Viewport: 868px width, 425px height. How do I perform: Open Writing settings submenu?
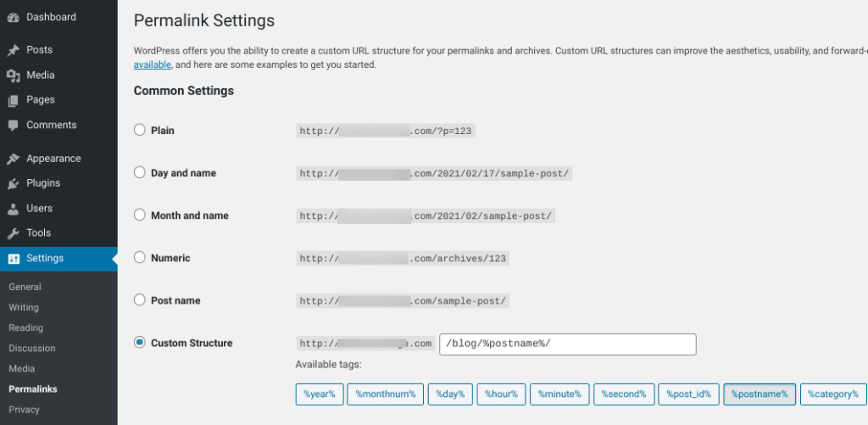coord(24,308)
